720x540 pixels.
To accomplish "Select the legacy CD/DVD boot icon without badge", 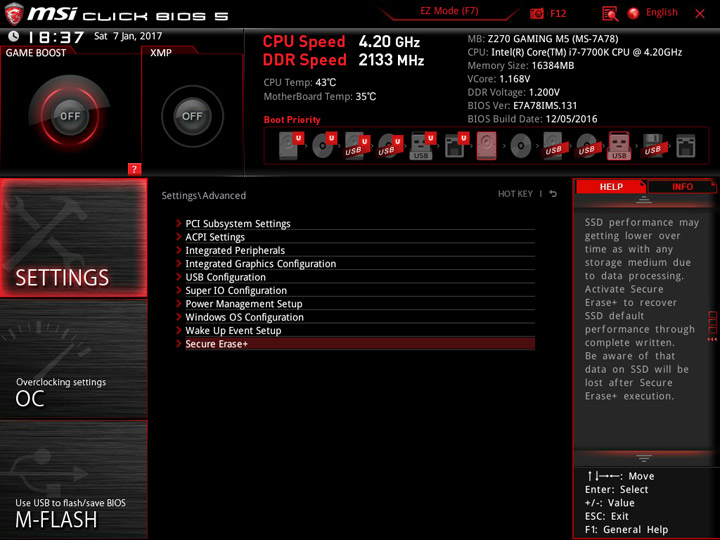I will coord(521,146).
